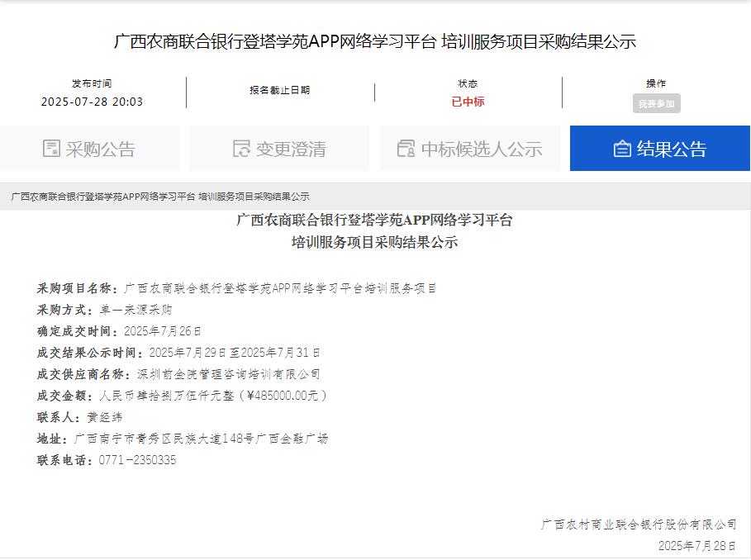The width and height of the screenshot is (751, 560).
Task: Click the 结果公告 clipboard icon
Action: (x=622, y=149)
